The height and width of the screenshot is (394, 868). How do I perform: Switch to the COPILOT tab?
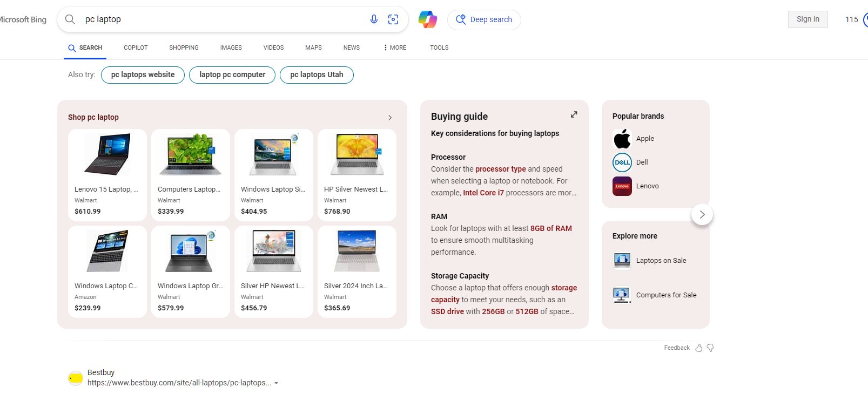(x=136, y=47)
